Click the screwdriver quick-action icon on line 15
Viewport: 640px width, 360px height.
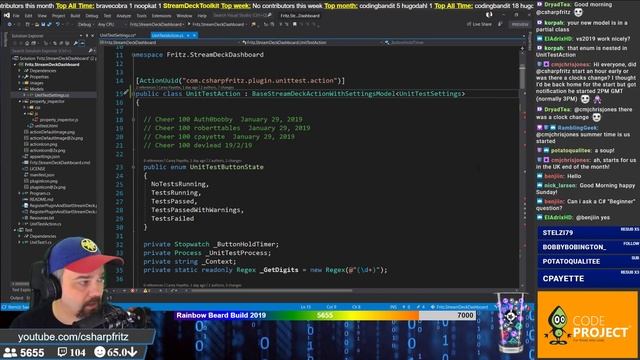[x=126, y=93]
